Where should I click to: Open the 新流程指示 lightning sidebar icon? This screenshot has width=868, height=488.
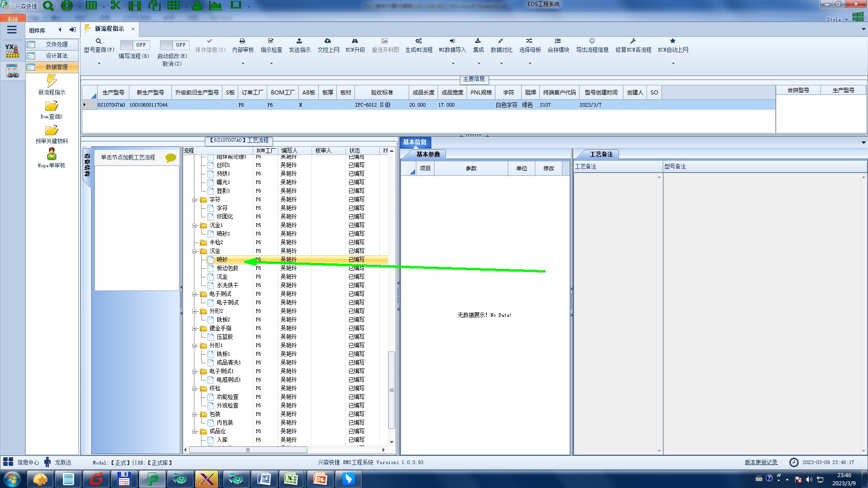point(52,81)
